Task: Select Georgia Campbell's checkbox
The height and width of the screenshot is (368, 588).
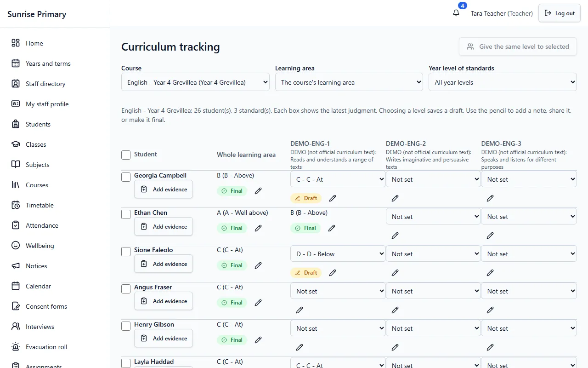Action: [x=126, y=177]
